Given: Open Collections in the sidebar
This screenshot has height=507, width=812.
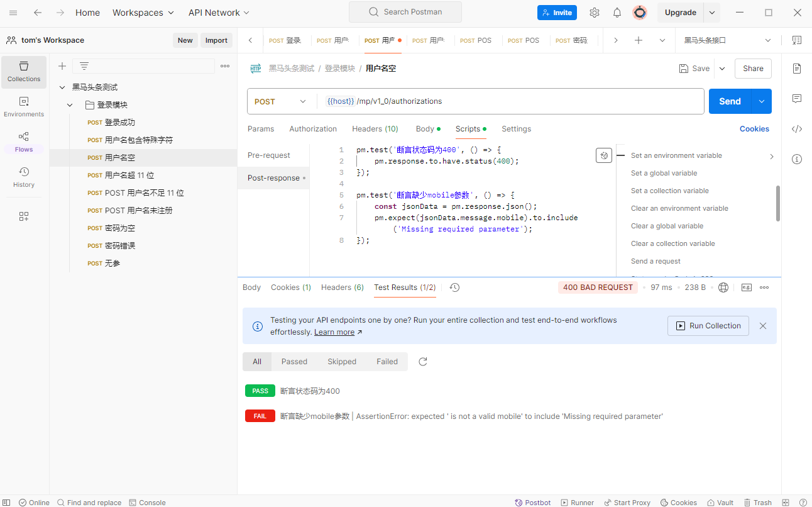Looking at the screenshot, I should click(24, 72).
